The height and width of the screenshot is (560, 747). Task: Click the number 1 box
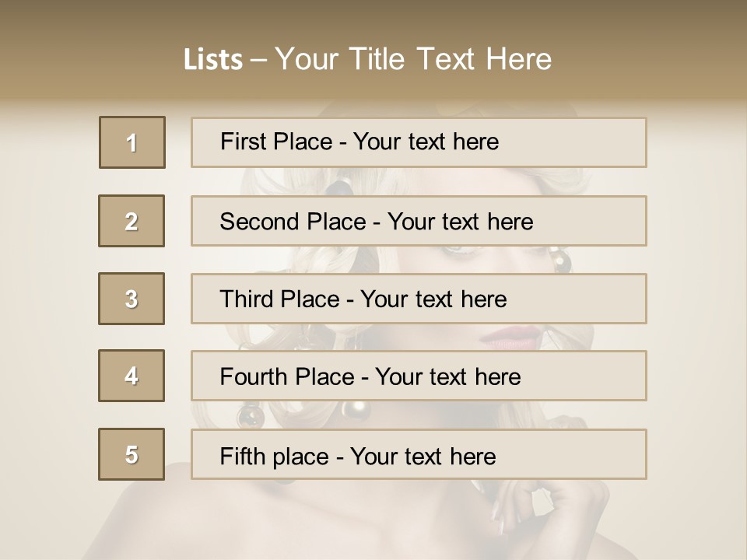(132, 142)
